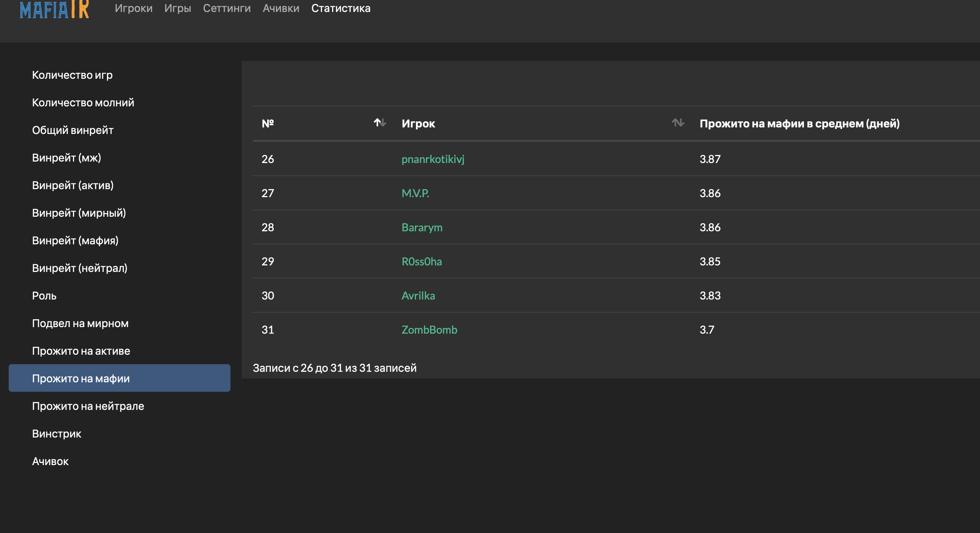
Task: Select Количество игр in sidebar
Action: pos(119,75)
